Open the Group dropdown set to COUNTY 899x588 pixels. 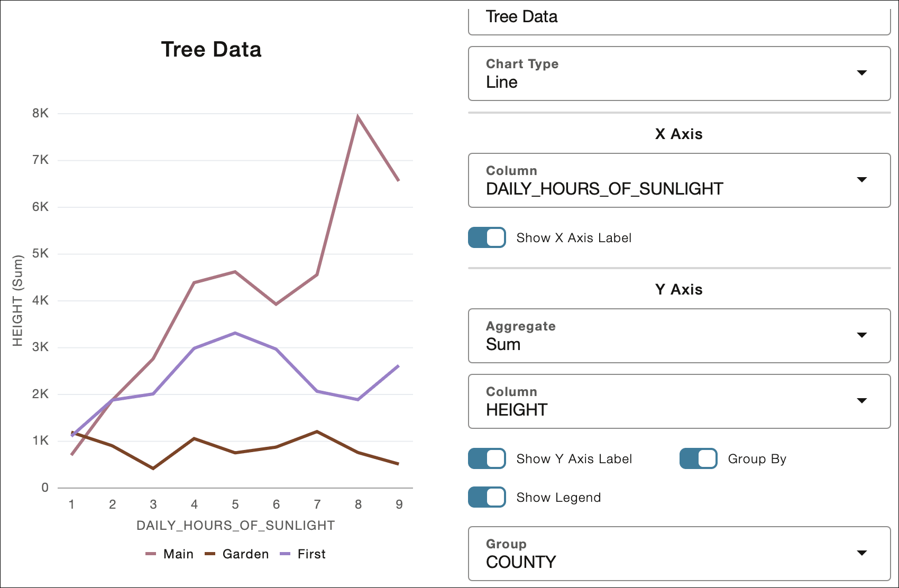(x=679, y=553)
